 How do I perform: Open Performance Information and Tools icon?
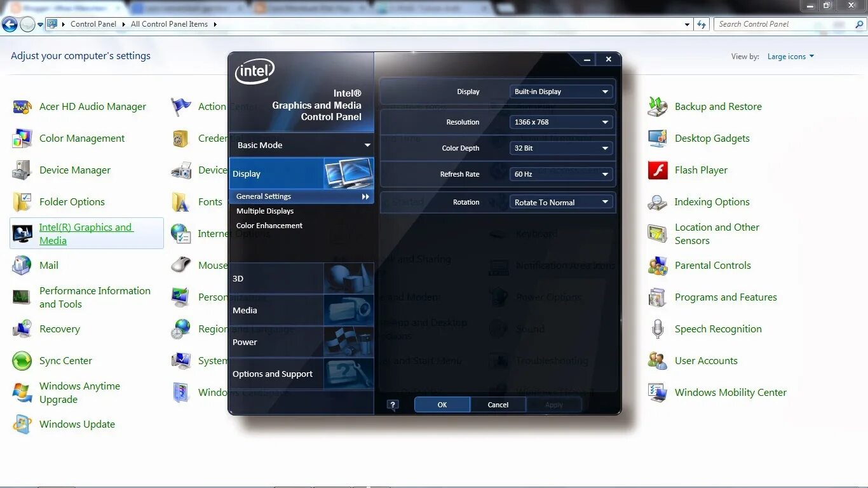(x=22, y=297)
